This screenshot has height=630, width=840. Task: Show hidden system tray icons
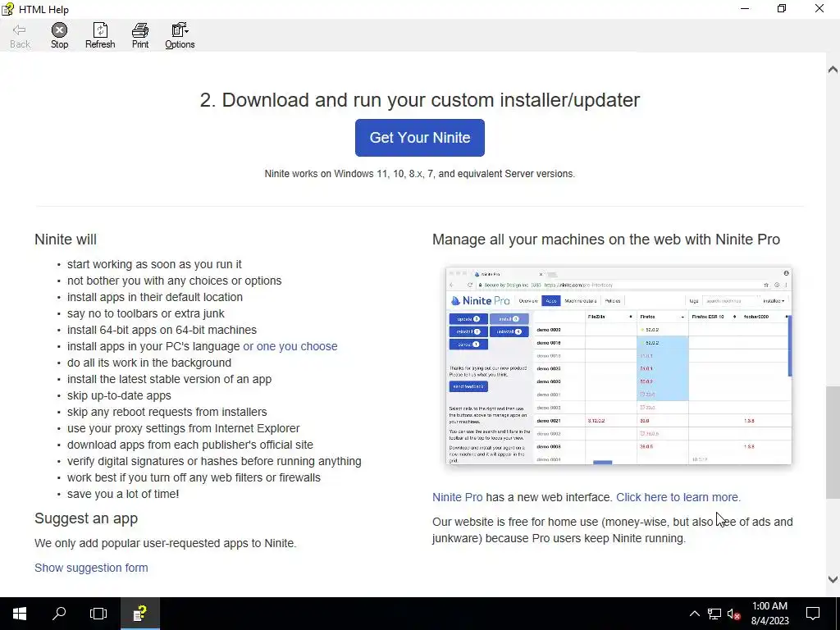pos(694,614)
